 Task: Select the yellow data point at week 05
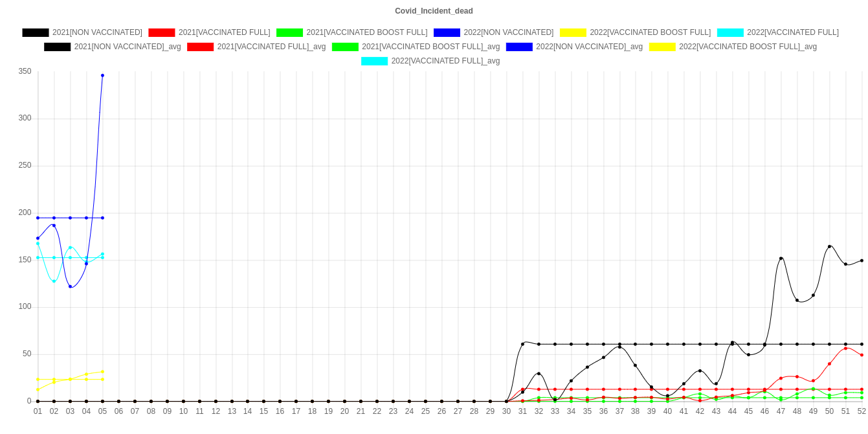coord(102,372)
